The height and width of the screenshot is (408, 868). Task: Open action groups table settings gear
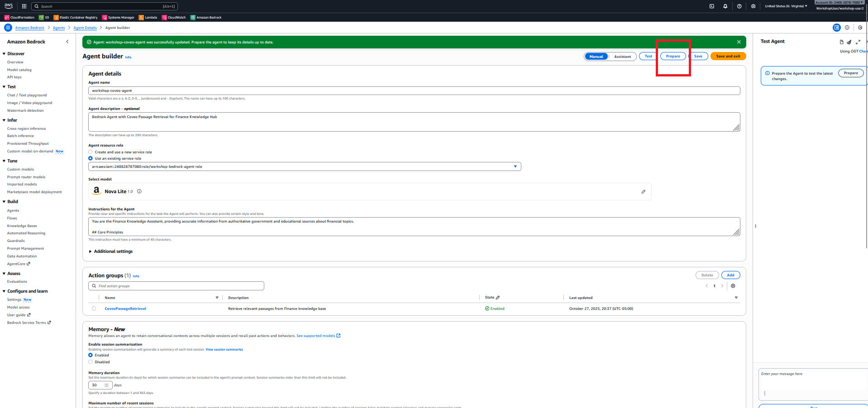pyautogui.click(x=733, y=286)
